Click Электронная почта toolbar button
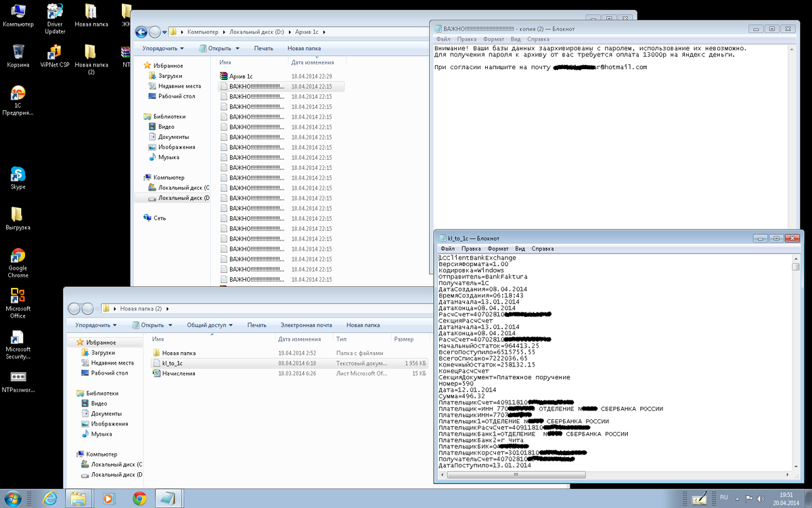The width and height of the screenshot is (812, 508). [x=306, y=325]
